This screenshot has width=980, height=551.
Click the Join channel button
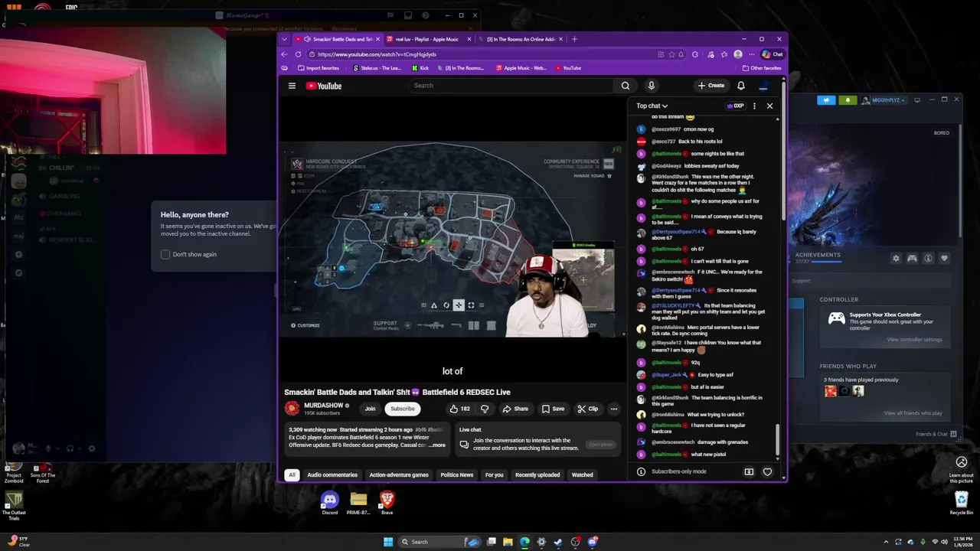370,409
